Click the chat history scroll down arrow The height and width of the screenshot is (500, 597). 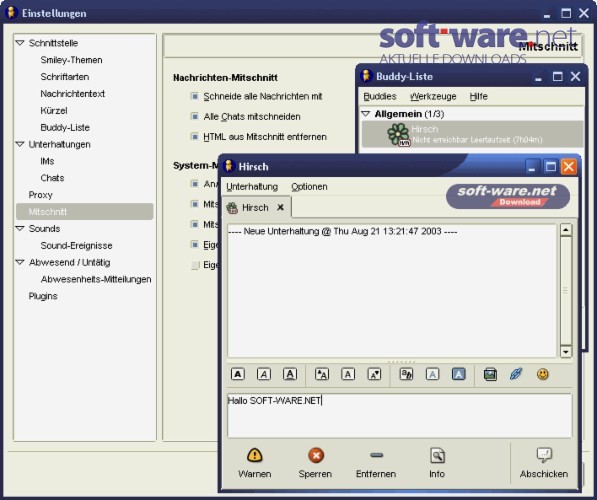(565, 351)
